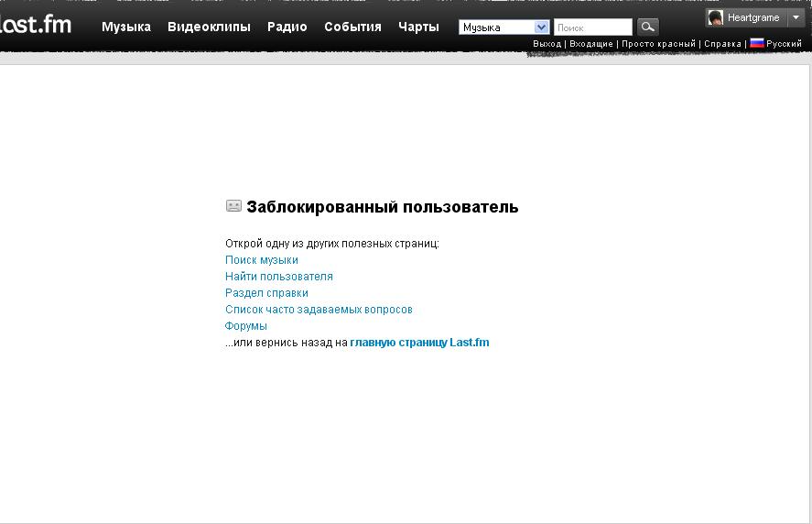Expand the user menu arrow next to Heartgrame
Viewport: 812px width, 524px height.
coord(796,17)
